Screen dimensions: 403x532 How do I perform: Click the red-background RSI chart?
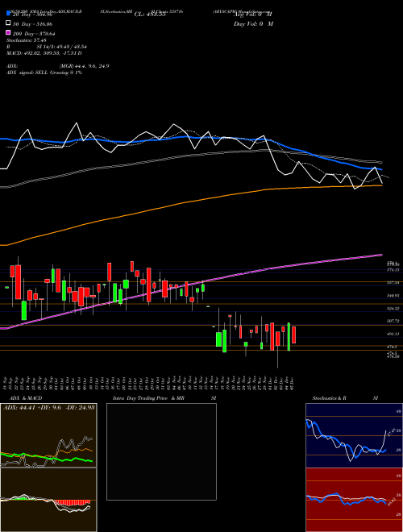point(354,500)
